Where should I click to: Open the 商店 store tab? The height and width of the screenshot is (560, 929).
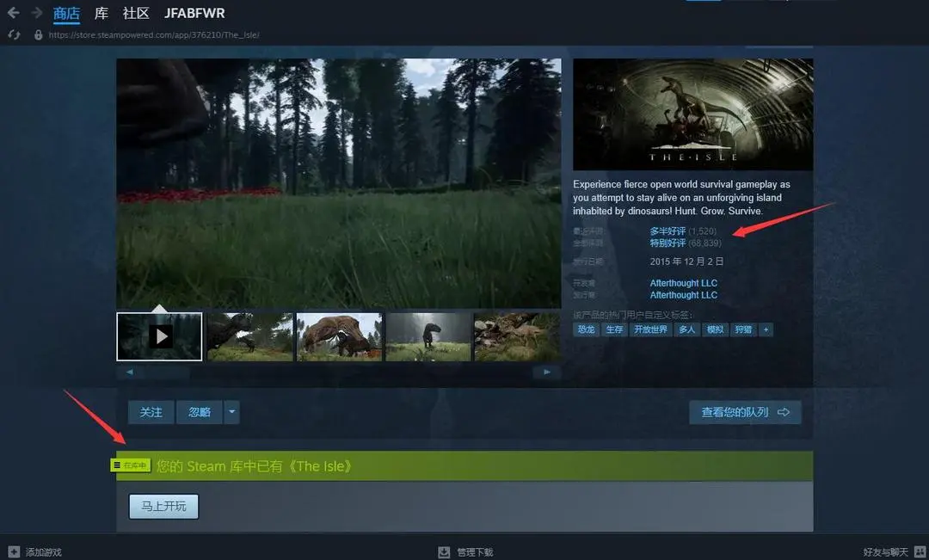[x=66, y=13]
